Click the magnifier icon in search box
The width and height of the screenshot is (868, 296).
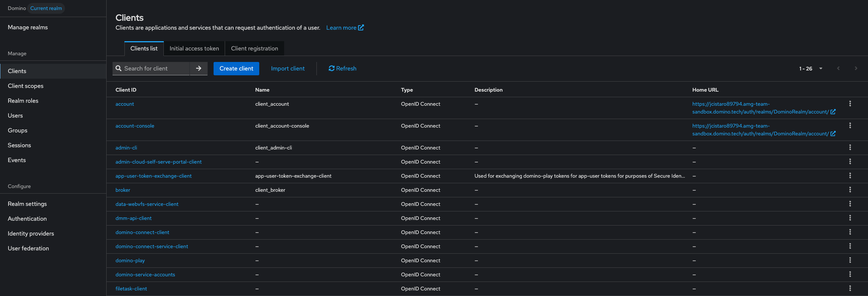118,68
